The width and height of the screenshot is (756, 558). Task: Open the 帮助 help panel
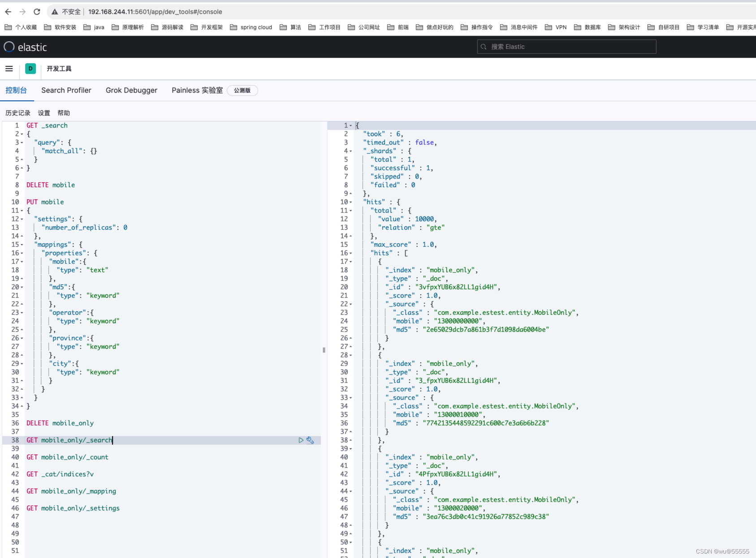click(64, 113)
